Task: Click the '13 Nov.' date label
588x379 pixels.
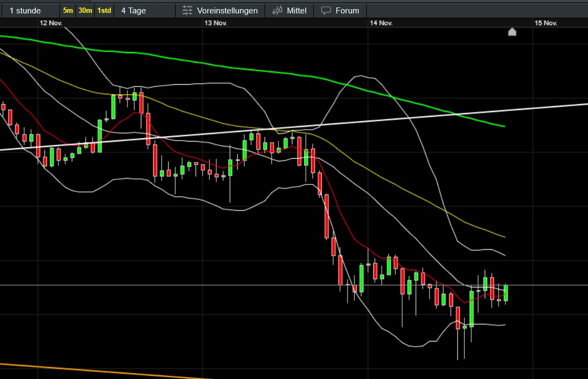Action: tap(216, 23)
